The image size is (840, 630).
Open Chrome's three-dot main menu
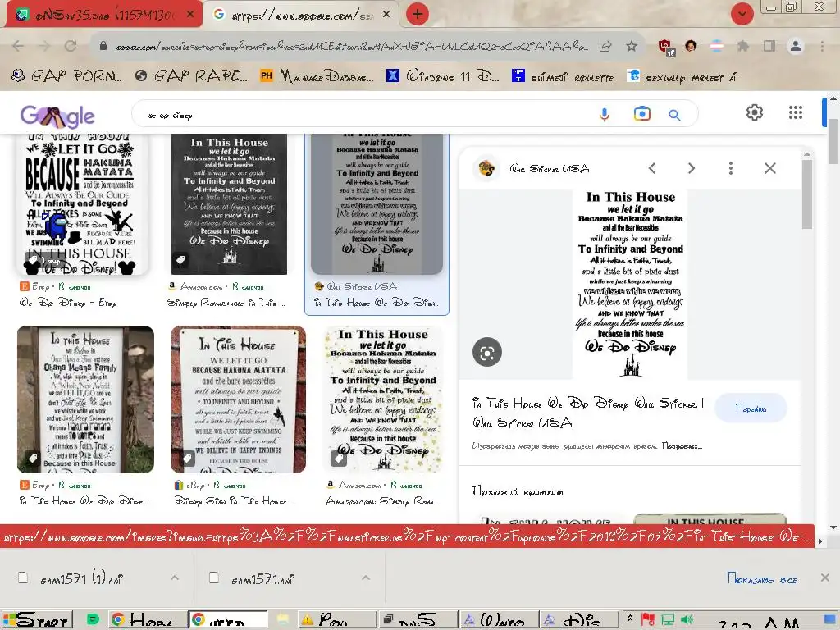[x=822, y=47]
